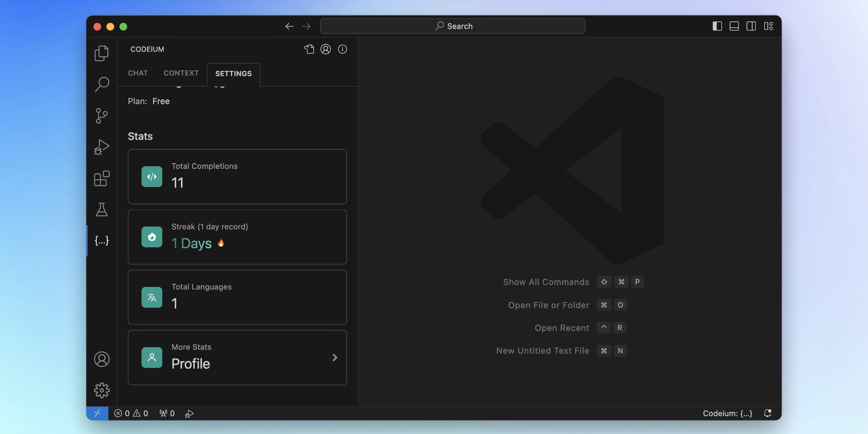Click the Total Completions code icon
This screenshot has width=868, height=434.
(x=152, y=177)
